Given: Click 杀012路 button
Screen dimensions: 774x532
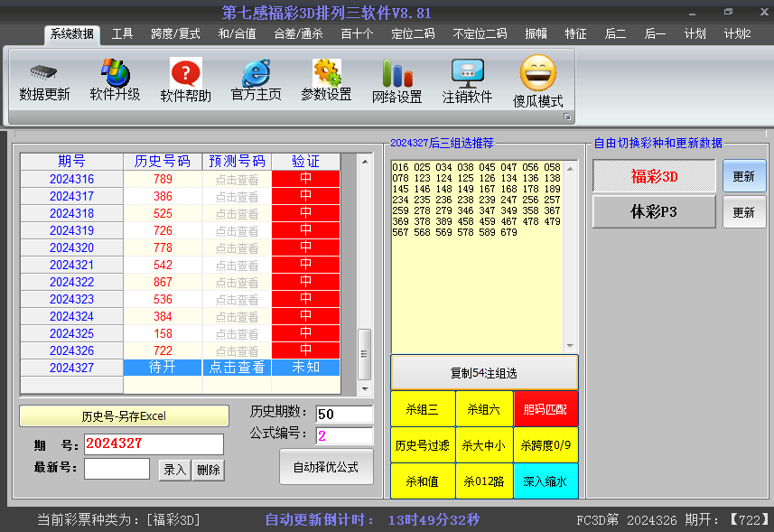Looking at the screenshot, I should coord(484,481).
